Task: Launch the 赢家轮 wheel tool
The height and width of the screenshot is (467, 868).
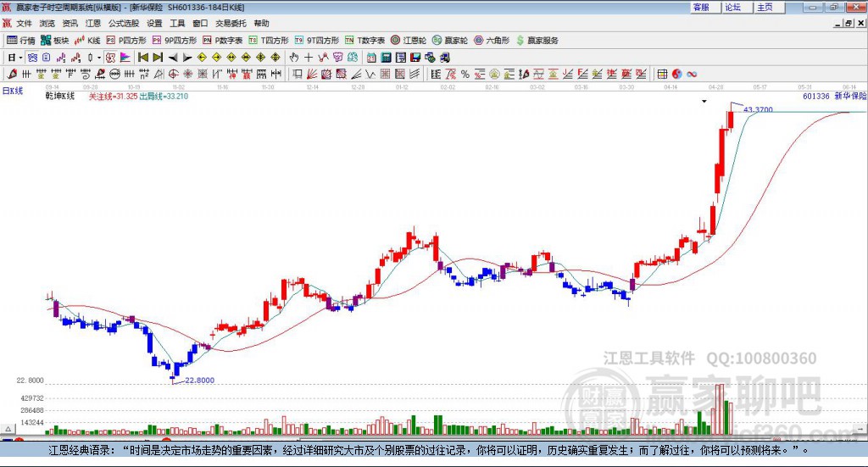Action: [x=450, y=41]
